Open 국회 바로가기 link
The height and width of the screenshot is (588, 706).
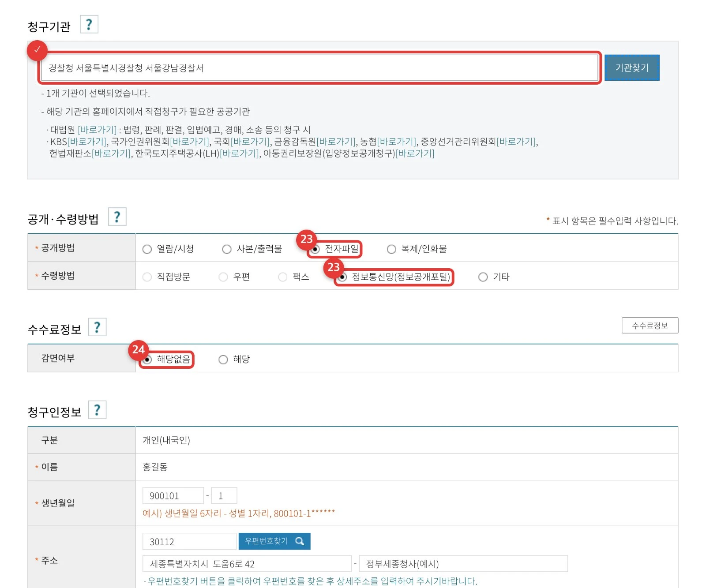click(250, 142)
